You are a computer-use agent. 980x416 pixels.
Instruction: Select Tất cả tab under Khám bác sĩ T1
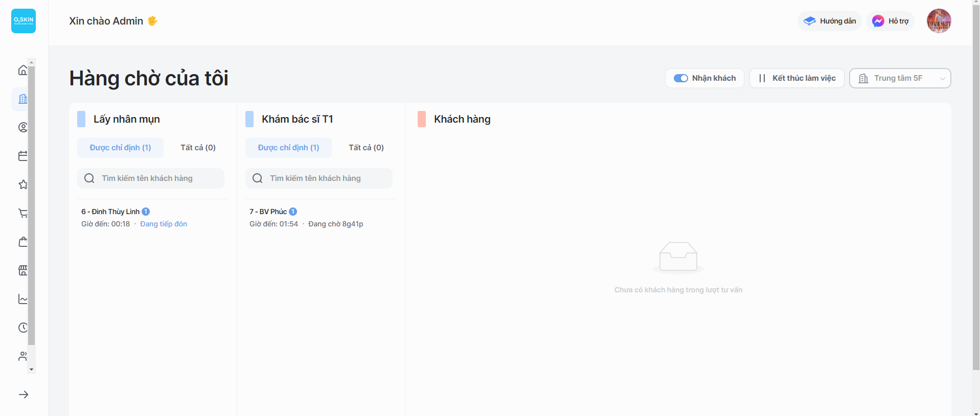366,148
